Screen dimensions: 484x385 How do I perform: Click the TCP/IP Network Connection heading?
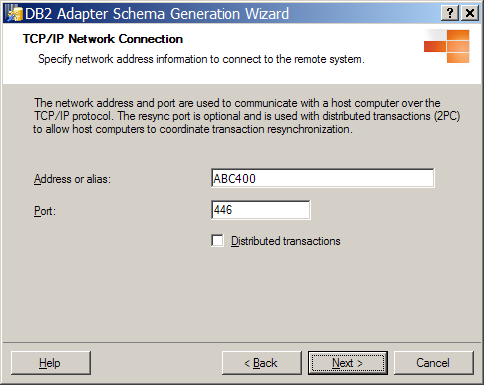tap(103, 39)
